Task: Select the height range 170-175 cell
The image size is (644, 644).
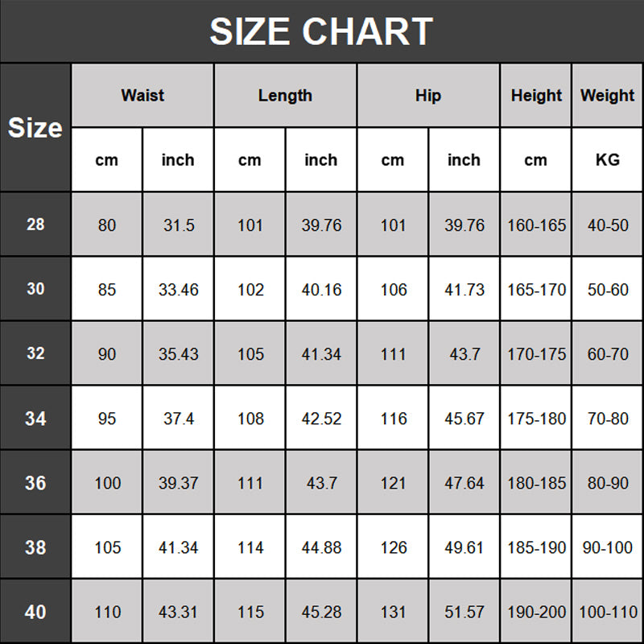Action: [x=536, y=353]
